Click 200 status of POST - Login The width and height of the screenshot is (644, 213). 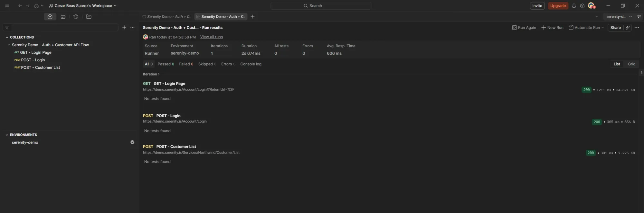[x=597, y=122]
